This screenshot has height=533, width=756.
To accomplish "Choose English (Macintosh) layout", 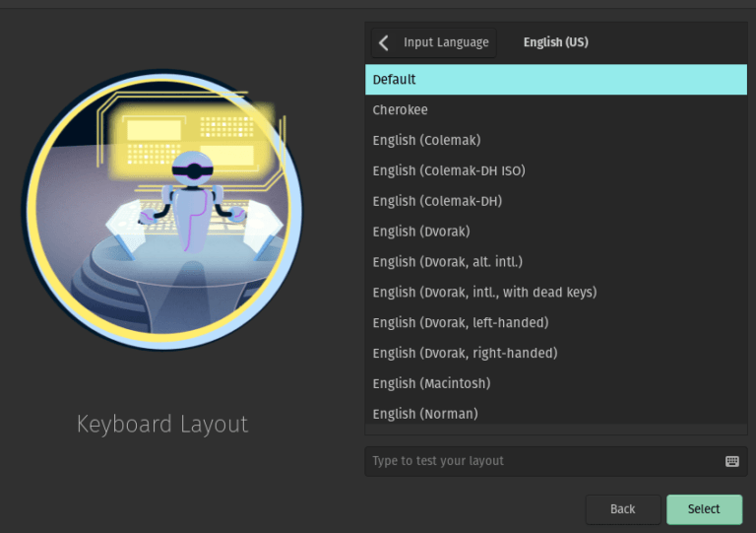I will click(555, 383).
